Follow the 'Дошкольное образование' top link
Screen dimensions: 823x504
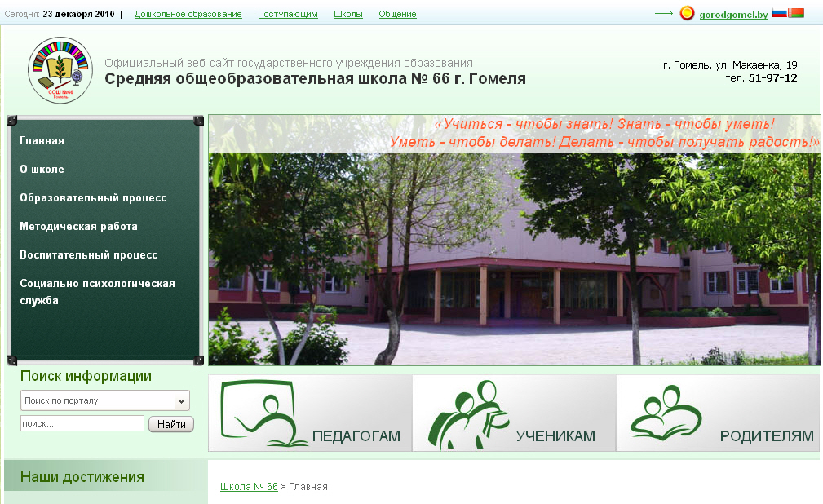pos(188,15)
